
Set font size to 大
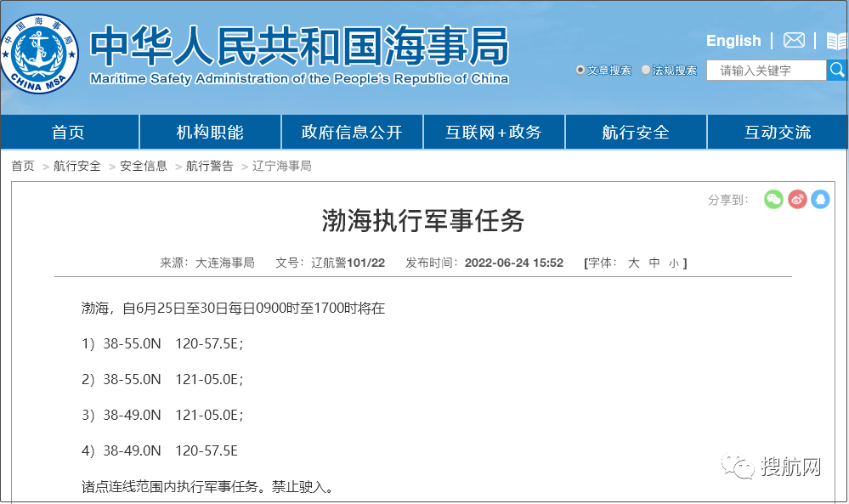coord(633,263)
